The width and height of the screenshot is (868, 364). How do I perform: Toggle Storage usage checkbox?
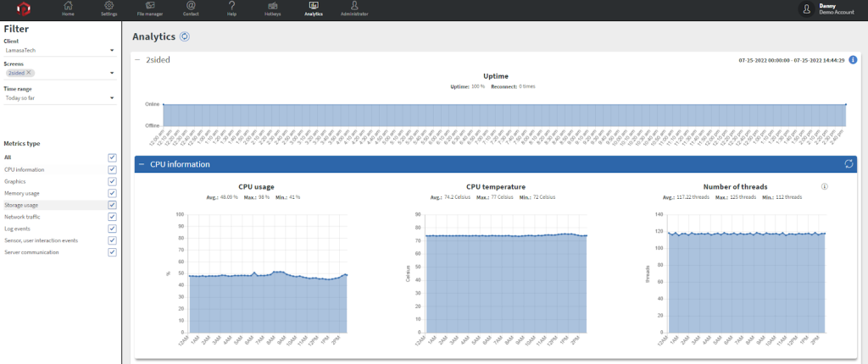click(113, 205)
